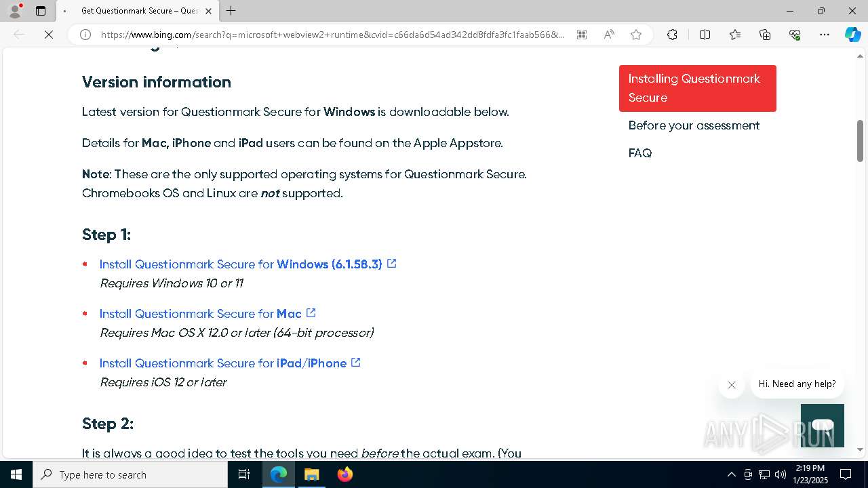Go back using the back arrow

pyautogui.click(x=19, y=35)
